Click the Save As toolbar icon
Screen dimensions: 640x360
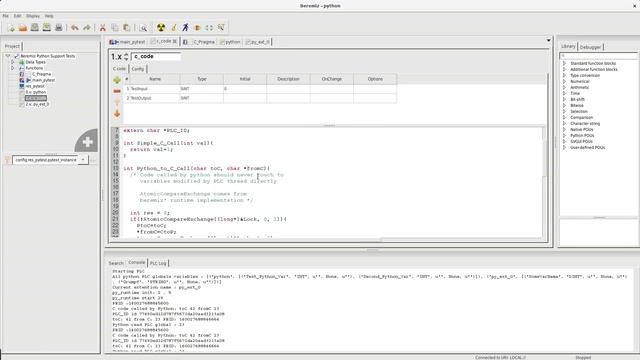tap(47, 28)
